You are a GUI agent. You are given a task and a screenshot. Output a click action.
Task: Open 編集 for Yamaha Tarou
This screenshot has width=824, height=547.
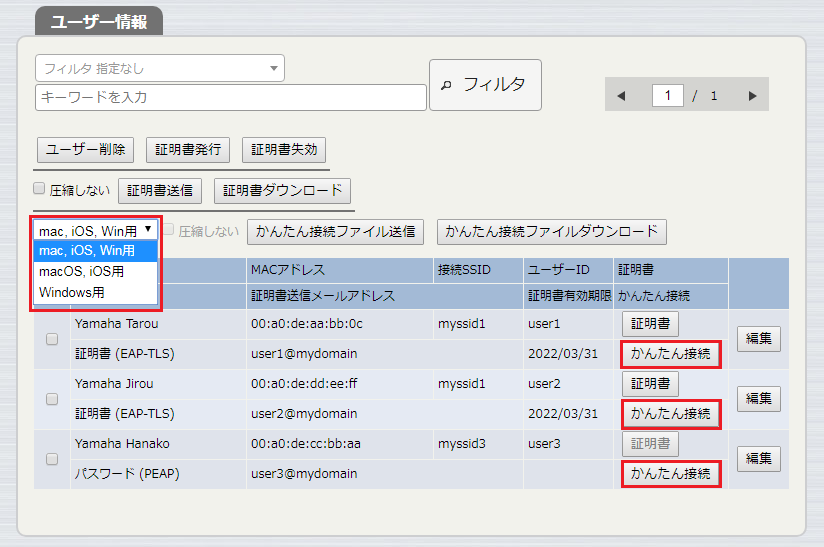[x=758, y=339]
